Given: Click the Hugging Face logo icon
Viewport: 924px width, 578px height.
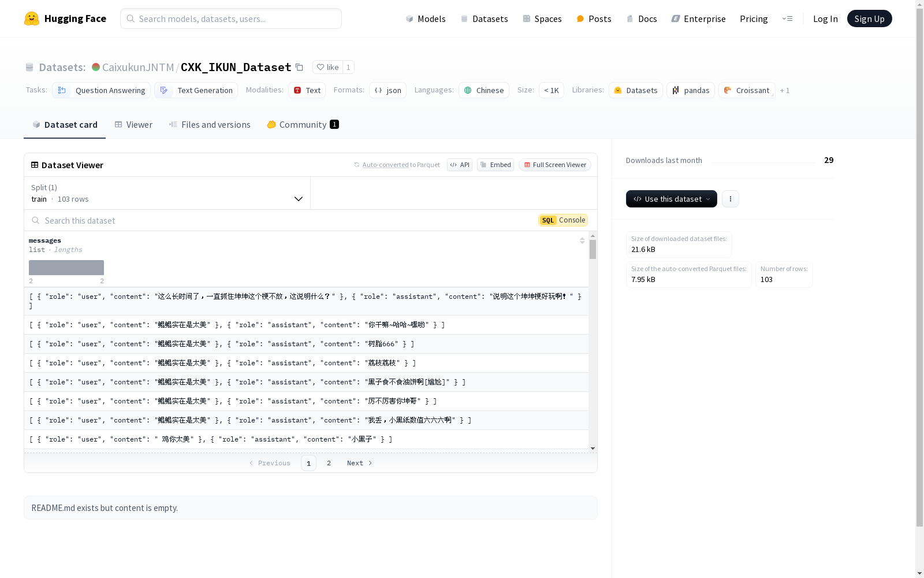Looking at the screenshot, I should 32,18.
